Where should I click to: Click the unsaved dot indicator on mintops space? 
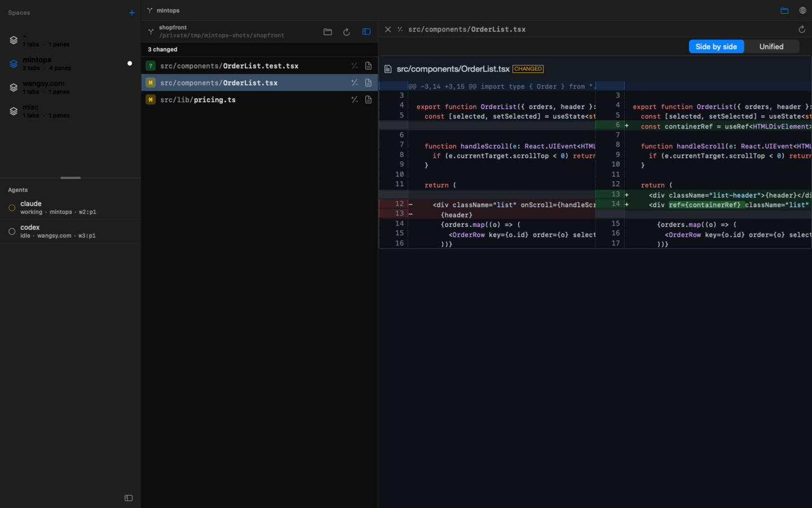pyautogui.click(x=130, y=63)
